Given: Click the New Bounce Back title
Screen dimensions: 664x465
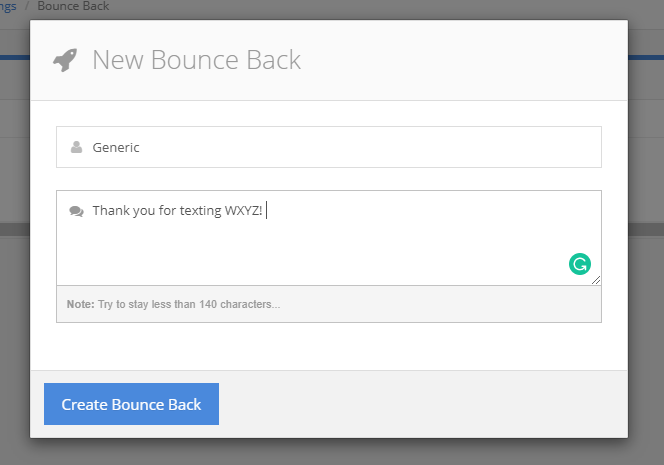Looking at the screenshot, I should (x=196, y=60).
